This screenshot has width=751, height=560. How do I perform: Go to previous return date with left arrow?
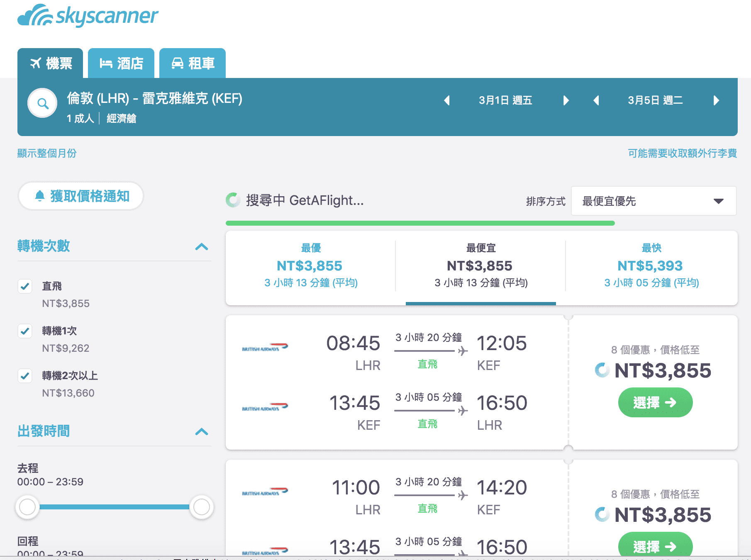click(597, 100)
